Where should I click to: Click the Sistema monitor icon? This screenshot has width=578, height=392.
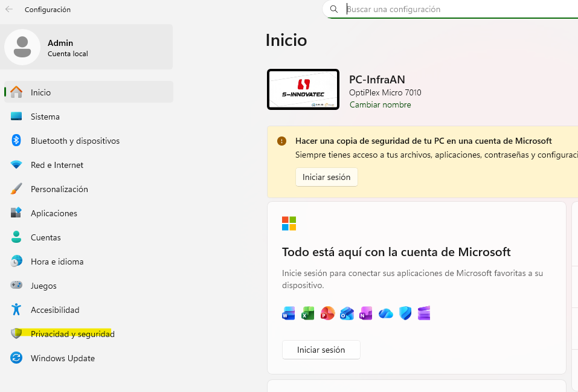[x=16, y=117]
